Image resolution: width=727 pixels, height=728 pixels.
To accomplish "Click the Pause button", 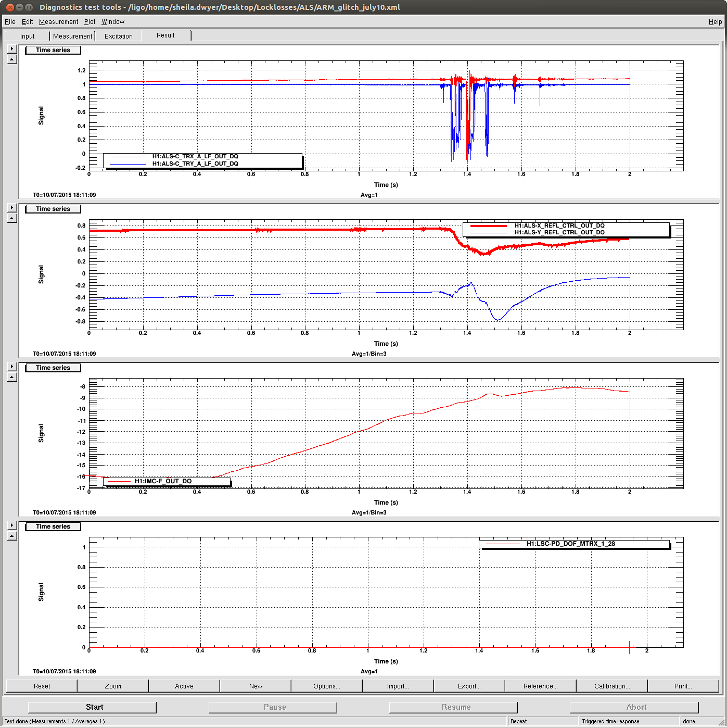I will pyautogui.click(x=273, y=707).
